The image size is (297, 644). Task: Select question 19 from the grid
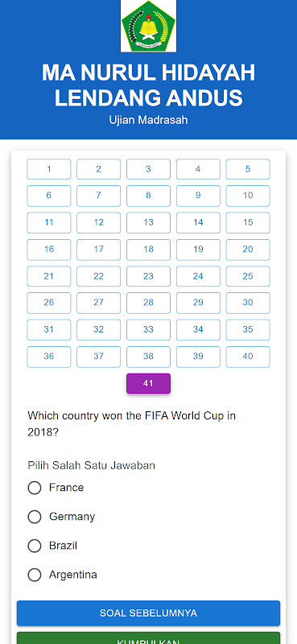198,250
